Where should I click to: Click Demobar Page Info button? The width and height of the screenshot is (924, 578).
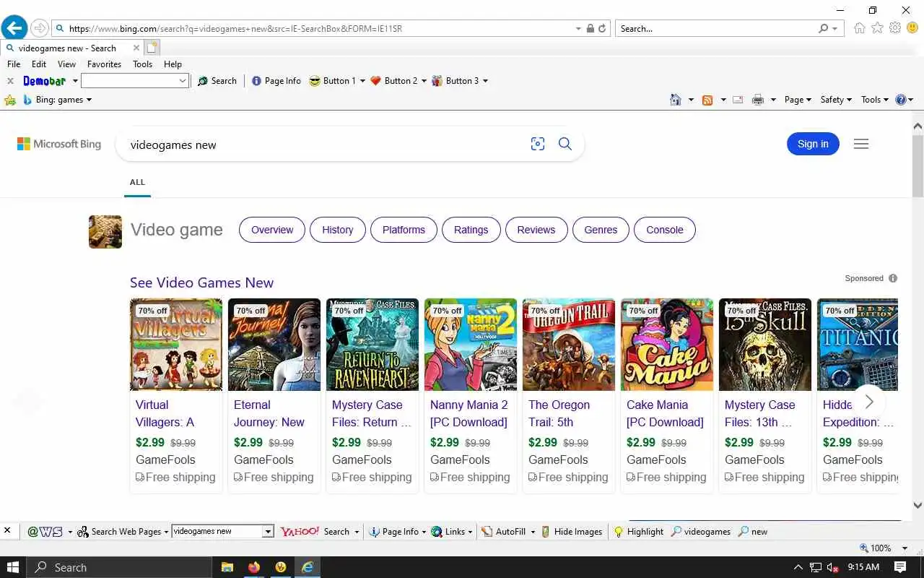pos(276,81)
